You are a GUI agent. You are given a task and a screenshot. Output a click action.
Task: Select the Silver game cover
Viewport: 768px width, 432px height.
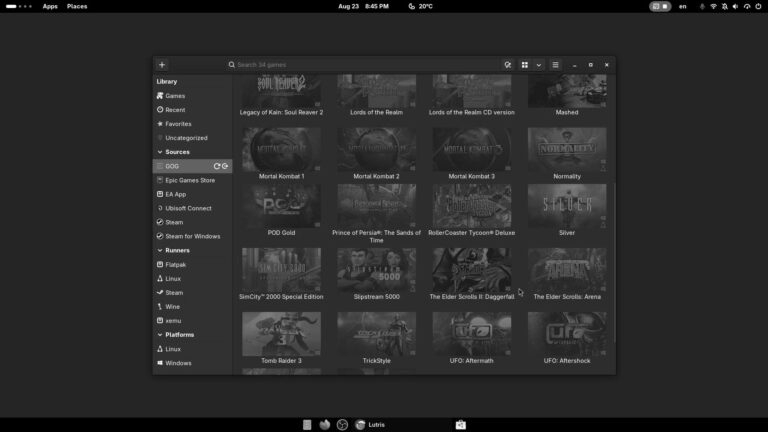point(567,206)
